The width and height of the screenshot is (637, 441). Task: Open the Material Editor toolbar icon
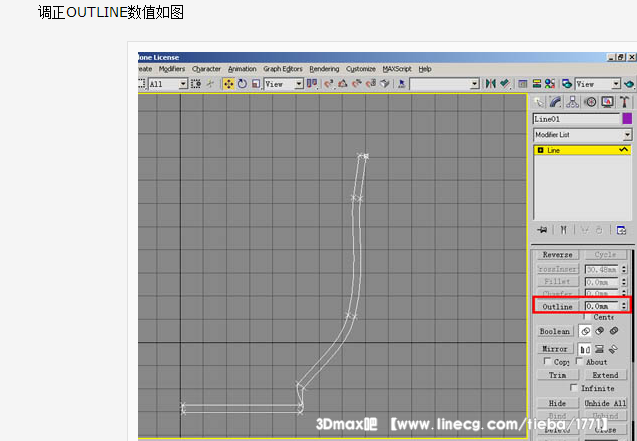click(x=550, y=84)
